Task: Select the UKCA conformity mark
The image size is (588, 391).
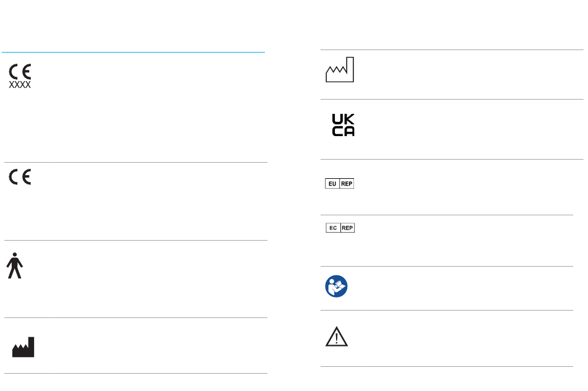Action: (x=343, y=125)
